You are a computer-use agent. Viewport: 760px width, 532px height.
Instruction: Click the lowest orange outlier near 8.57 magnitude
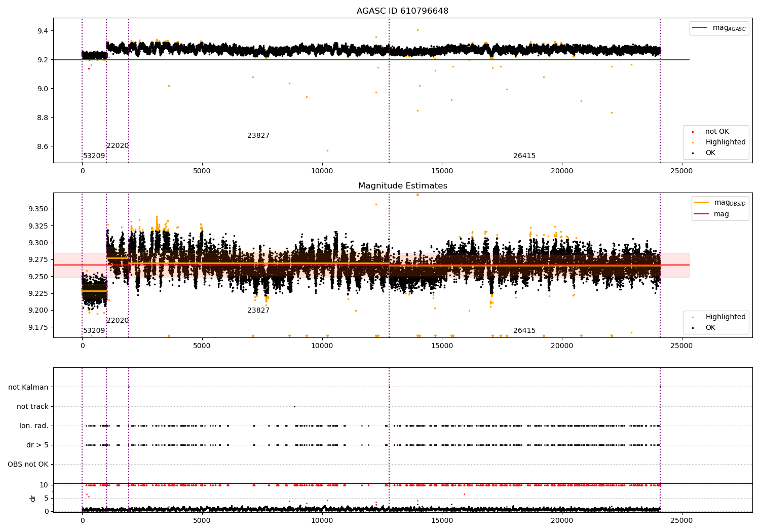pos(327,150)
